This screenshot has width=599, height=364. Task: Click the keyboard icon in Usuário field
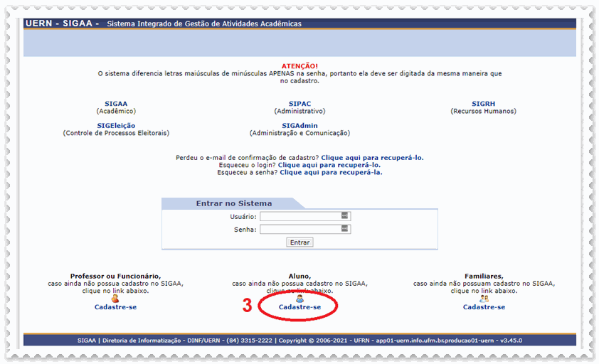click(x=345, y=216)
